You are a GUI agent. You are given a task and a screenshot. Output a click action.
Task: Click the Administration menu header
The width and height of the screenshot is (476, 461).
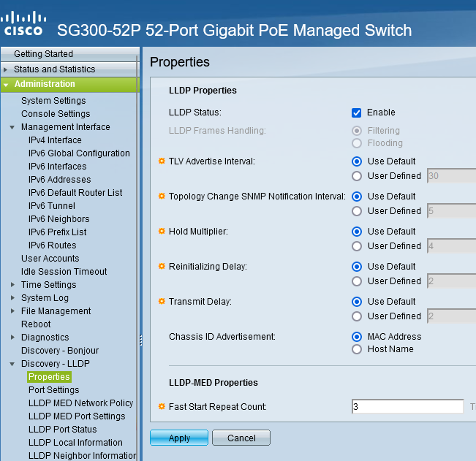pyautogui.click(x=70, y=84)
